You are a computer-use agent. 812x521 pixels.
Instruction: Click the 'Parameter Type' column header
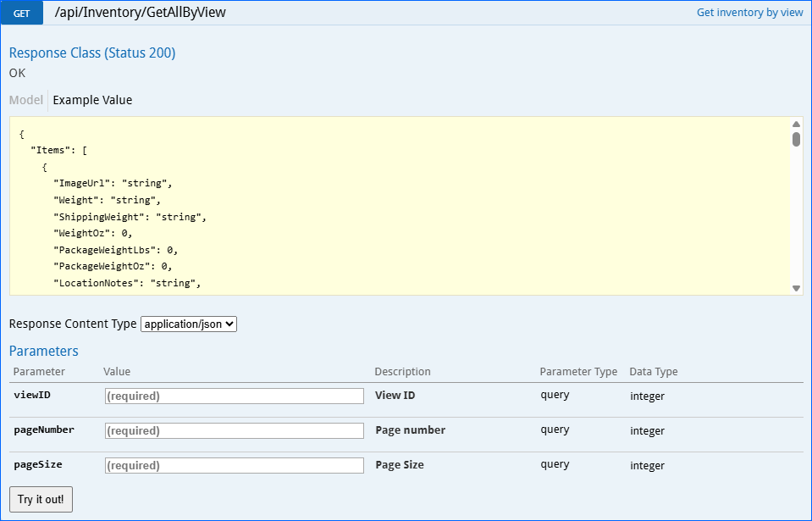pyautogui.click(x=578, y=372)
